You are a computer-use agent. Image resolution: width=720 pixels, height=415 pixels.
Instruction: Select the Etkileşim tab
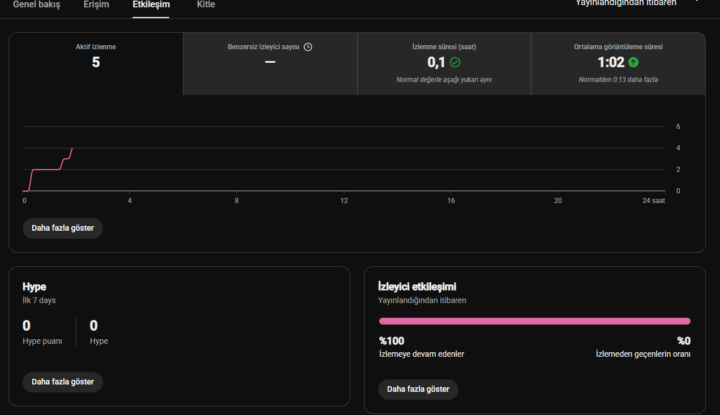[x=151, y=5]
